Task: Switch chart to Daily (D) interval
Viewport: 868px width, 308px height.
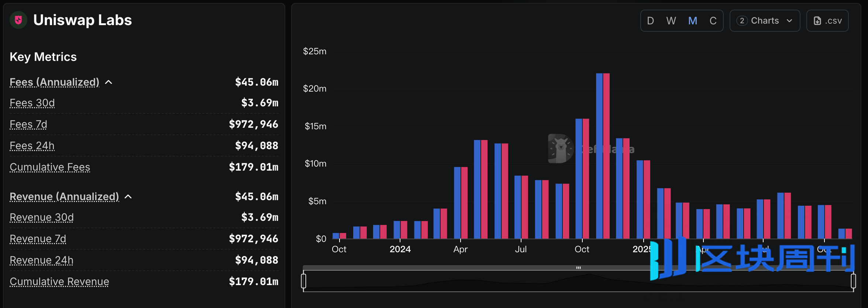Action: point(651,21)
